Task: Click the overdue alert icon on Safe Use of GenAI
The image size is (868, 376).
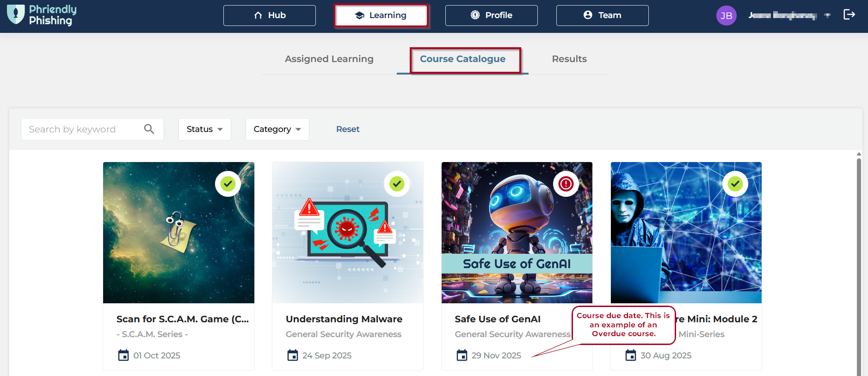Action: point(566,184)
